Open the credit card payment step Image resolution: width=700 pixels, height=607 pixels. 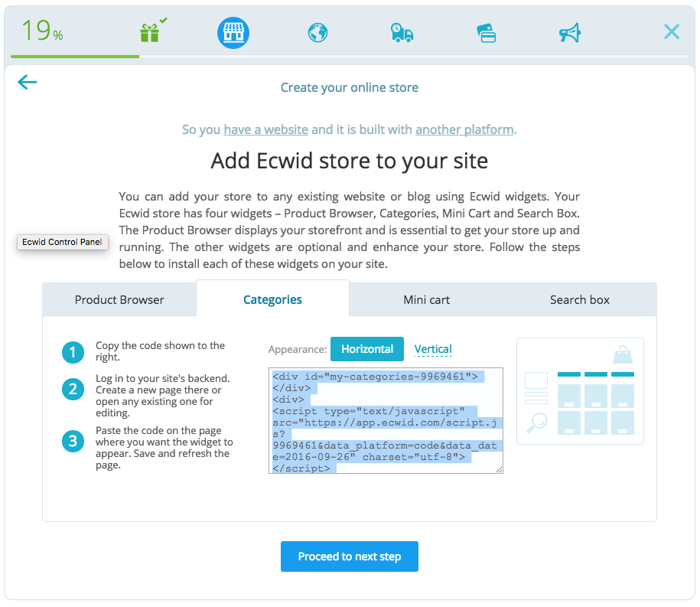point(486,33)
